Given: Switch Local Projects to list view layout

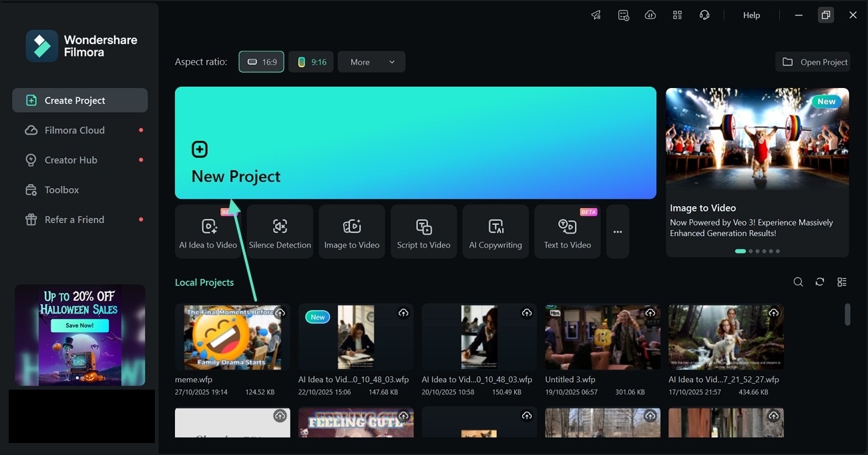Looking at the screenshot, I should pyautogui.click(x=842, y=282).
